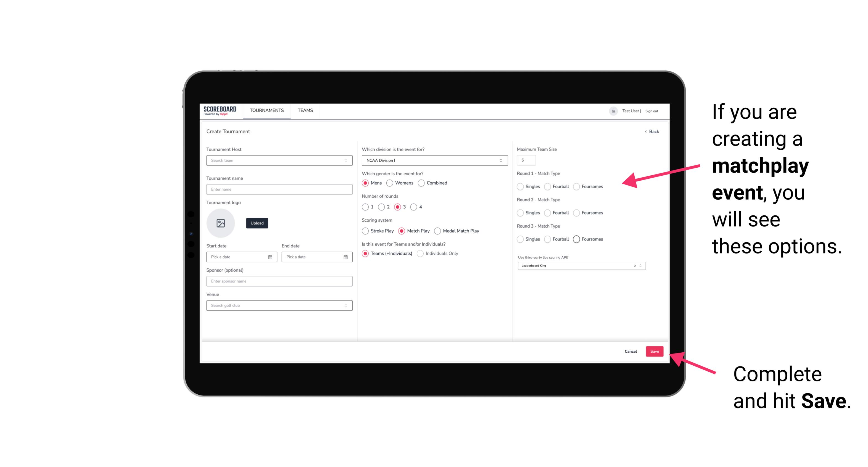The image size is (868, 467).
Task: Click the Upload button for tournament logo
Action: 257,223
